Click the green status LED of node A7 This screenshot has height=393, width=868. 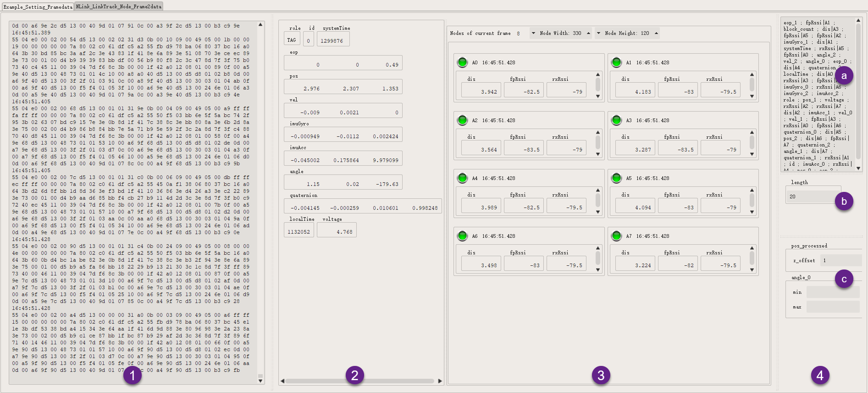(616, 236)
